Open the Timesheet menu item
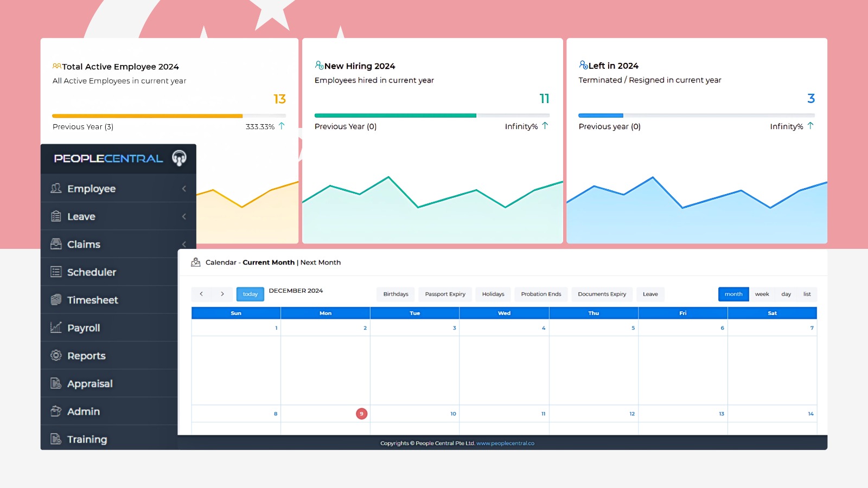868x488 pixels. (109, 300)
